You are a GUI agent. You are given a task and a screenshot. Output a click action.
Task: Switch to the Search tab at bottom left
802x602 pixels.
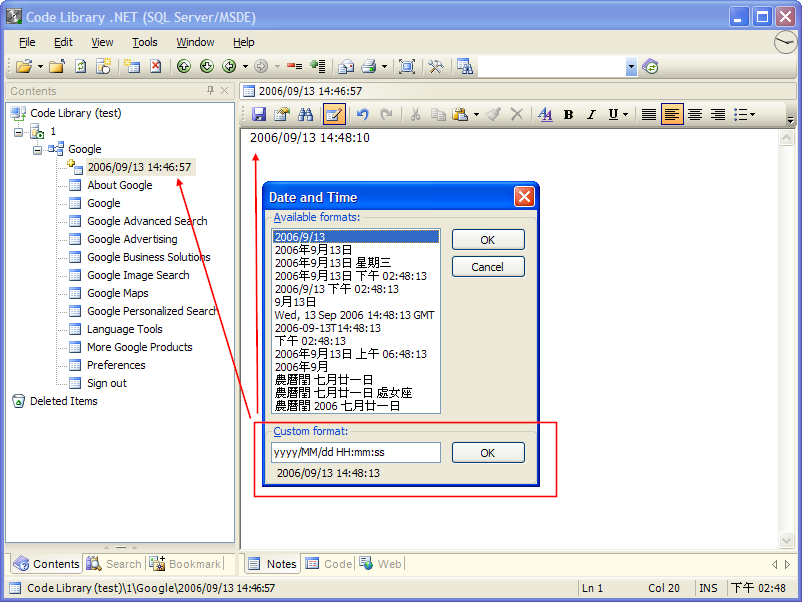click(115, 564)
